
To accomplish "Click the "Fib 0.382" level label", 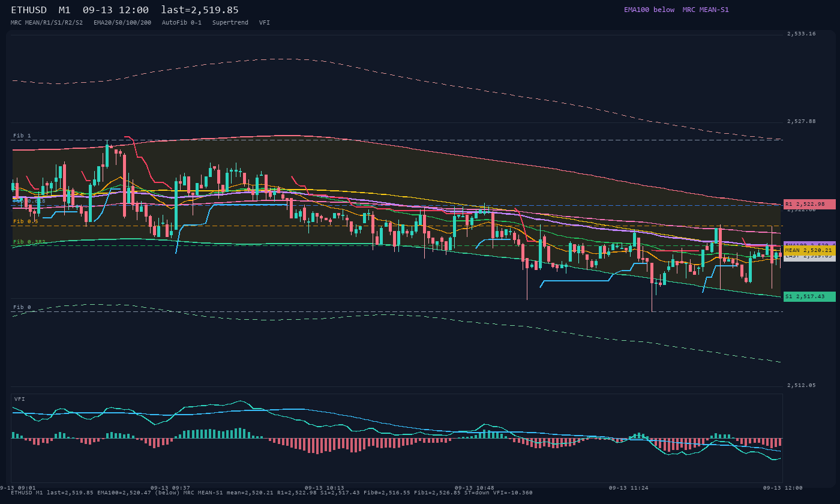I will 29,242.
